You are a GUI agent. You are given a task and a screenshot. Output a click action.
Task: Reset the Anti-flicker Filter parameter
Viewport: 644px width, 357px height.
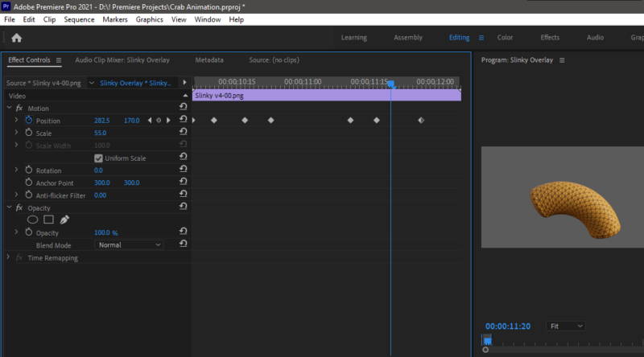point(184,194)
